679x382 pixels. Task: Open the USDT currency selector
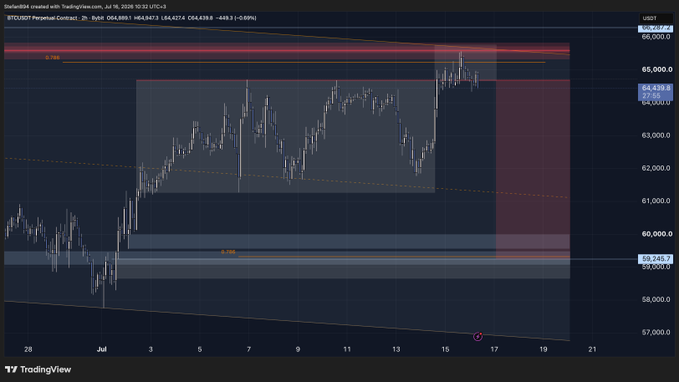tap(656, 18)
